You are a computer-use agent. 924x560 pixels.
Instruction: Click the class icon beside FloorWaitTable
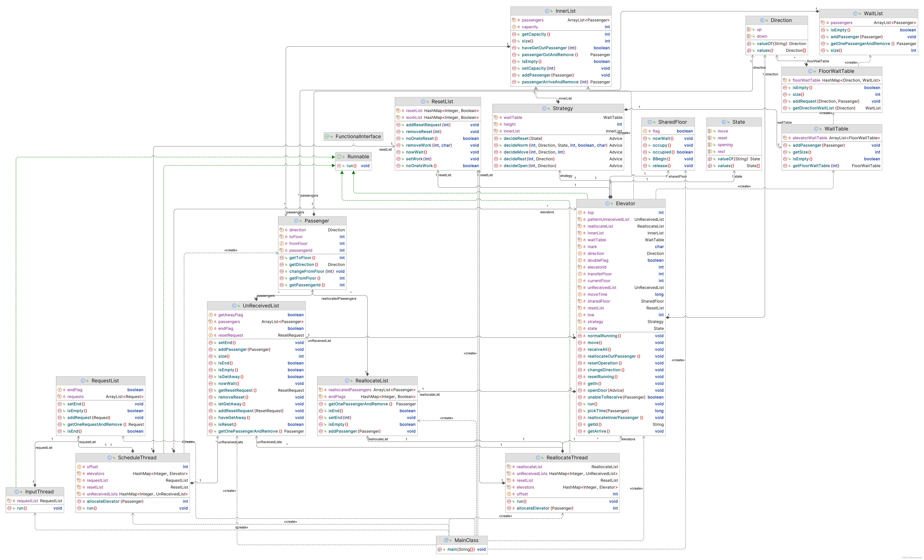point(810,71)
